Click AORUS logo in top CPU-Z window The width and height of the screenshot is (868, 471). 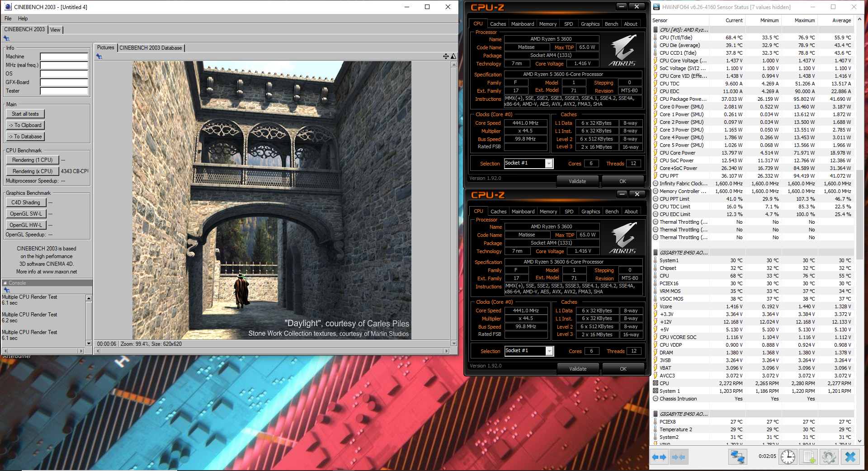click(623, 50)
